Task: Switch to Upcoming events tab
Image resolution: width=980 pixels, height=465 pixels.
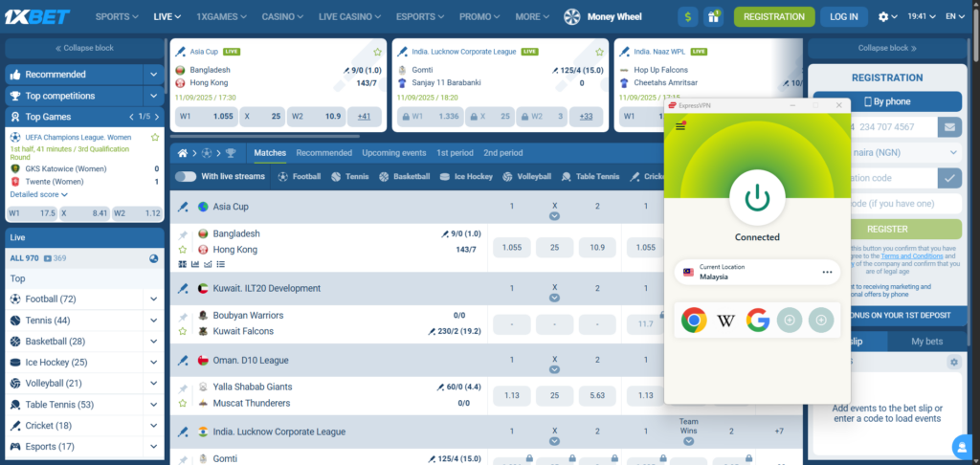Action: coord(393,152)
